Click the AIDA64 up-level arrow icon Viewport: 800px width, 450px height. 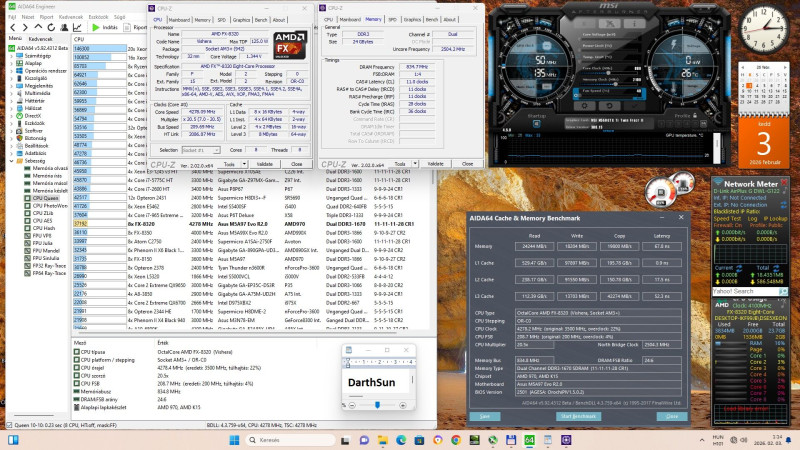click(38, 28)
